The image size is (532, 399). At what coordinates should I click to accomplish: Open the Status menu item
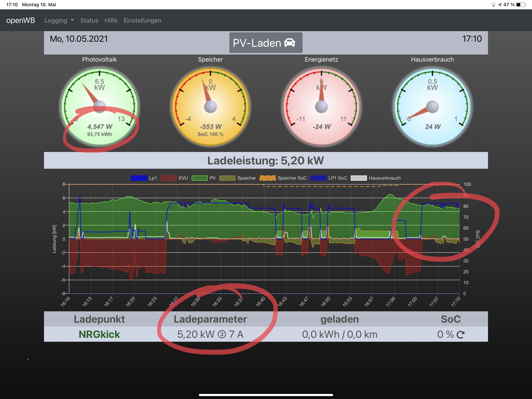[x=89, y=20]
